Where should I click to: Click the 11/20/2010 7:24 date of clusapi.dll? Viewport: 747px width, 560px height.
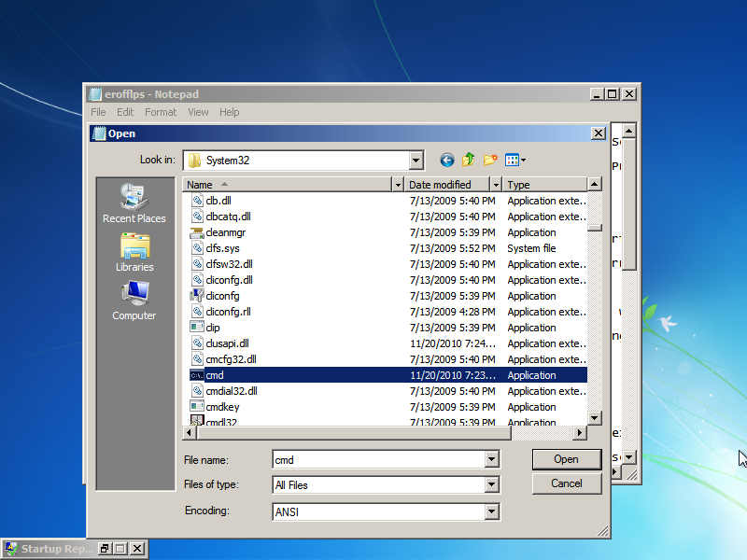click(x=453, y=343)
